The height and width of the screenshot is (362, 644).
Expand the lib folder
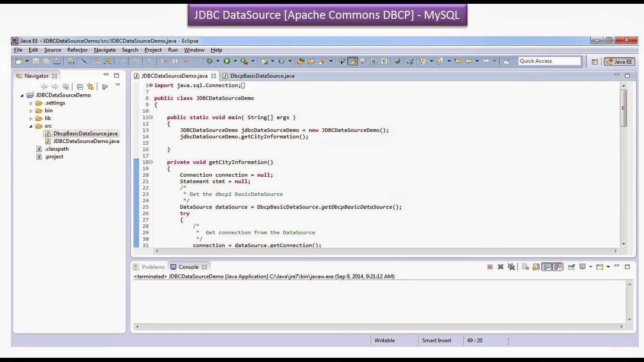coord(31,118)
